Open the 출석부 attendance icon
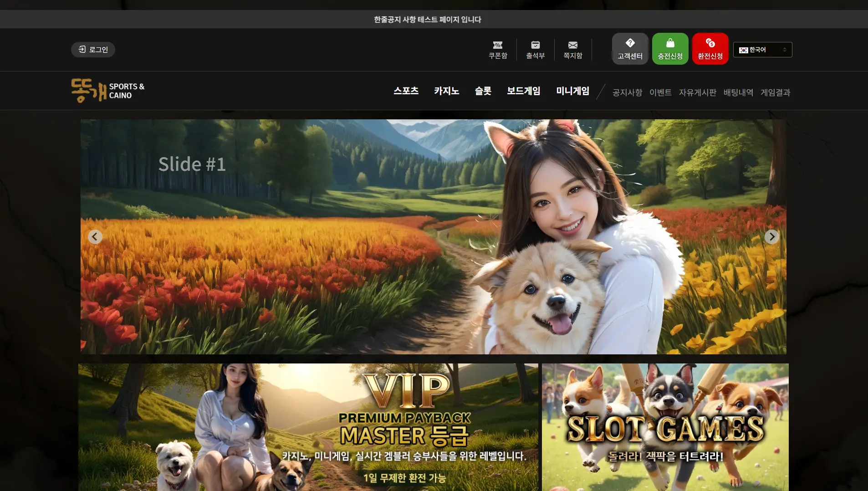Screen dimensions: 868x491 coord(535,49)
